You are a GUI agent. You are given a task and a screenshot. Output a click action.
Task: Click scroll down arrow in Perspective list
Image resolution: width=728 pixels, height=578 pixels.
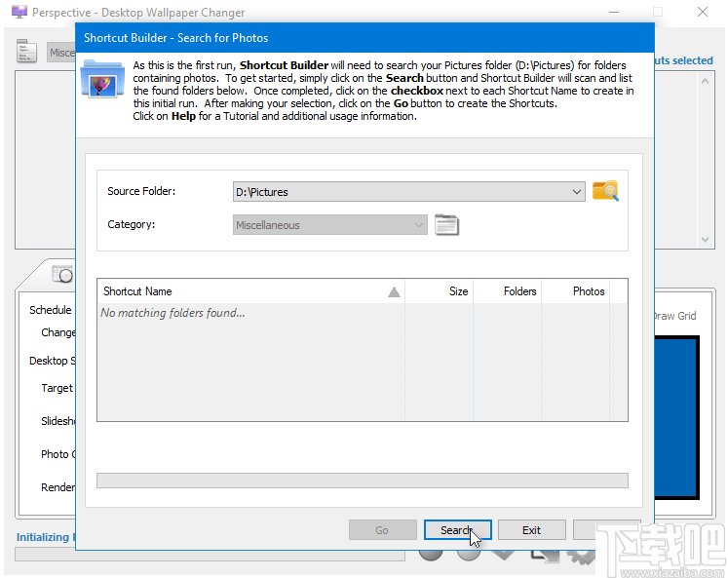705,240
